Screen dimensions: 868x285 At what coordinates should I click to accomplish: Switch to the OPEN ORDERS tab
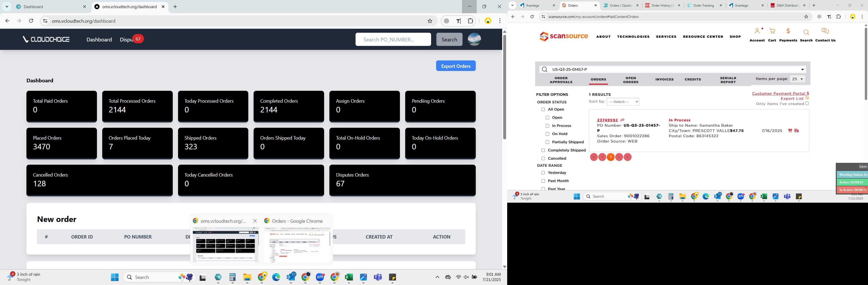(x=631, y=80)
